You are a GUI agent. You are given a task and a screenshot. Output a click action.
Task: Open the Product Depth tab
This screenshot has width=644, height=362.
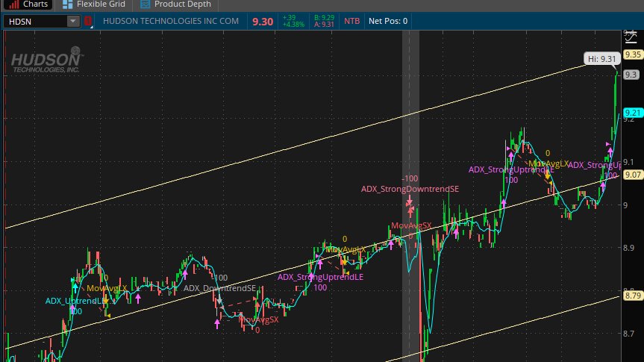175,4
